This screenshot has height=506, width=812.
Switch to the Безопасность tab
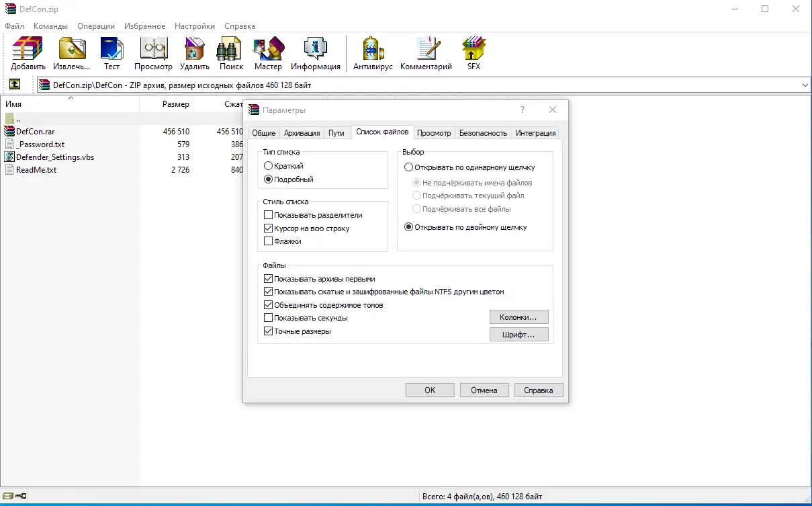(483, 133)
